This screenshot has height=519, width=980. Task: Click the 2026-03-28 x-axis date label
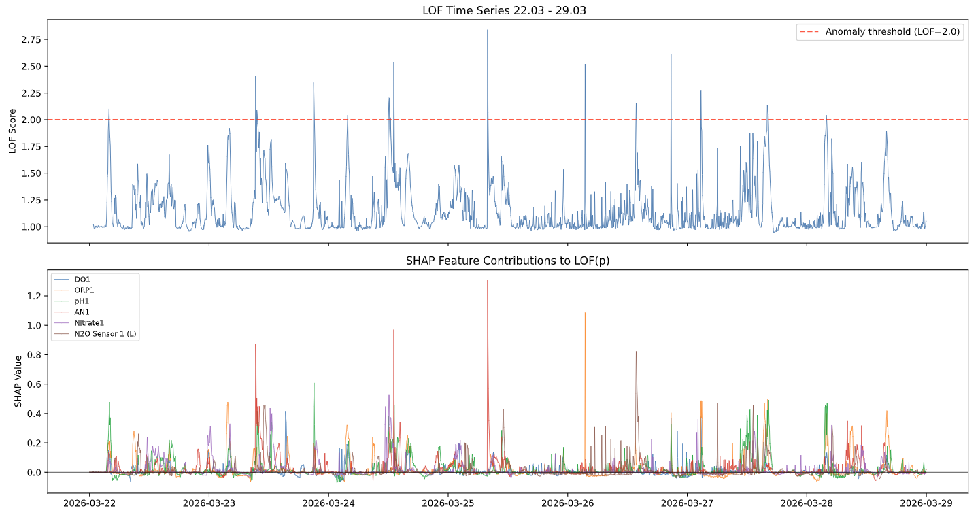807,504
